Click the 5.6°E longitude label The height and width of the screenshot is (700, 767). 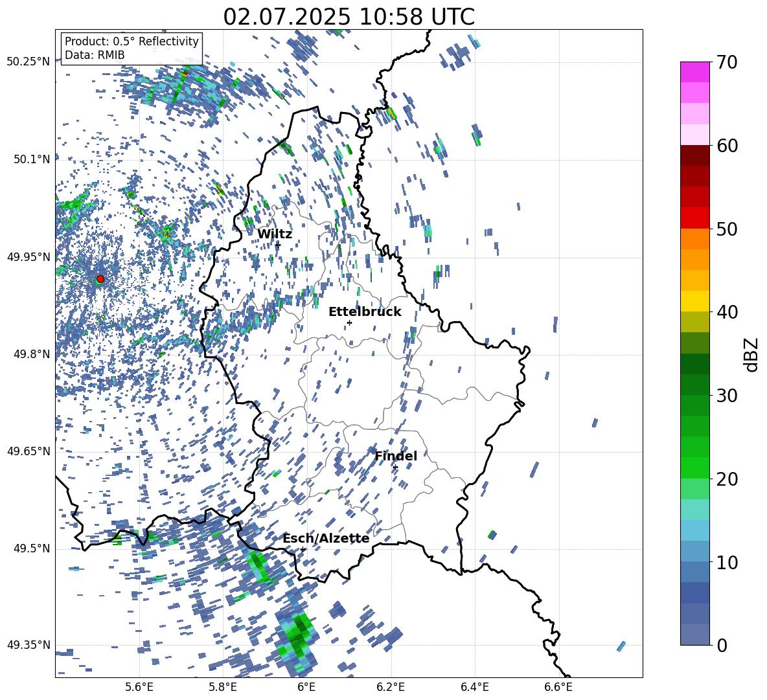pyautogui.click(x=139, y=688)
